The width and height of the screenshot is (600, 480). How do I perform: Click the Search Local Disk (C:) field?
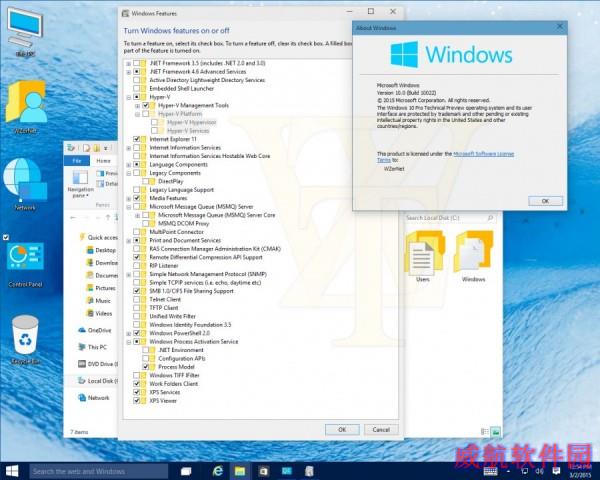click(450, 218)
